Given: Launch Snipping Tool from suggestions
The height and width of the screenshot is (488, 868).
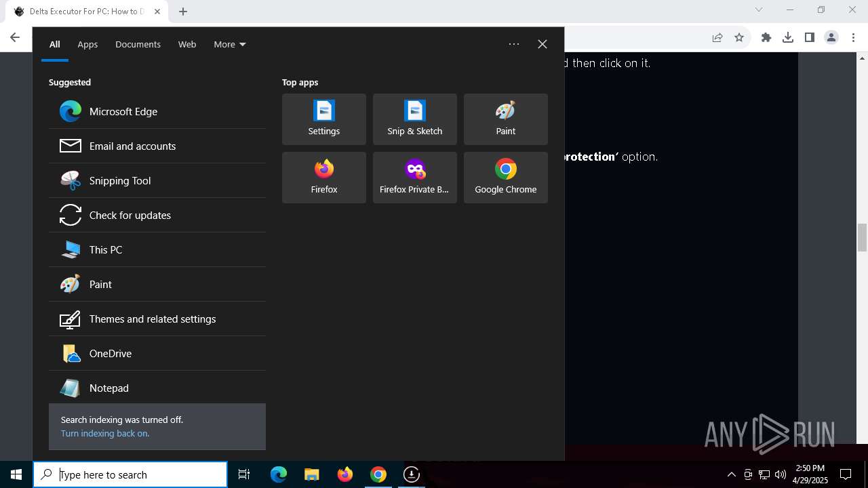Looking at the screenshot, I should click(x=157, y=180).
